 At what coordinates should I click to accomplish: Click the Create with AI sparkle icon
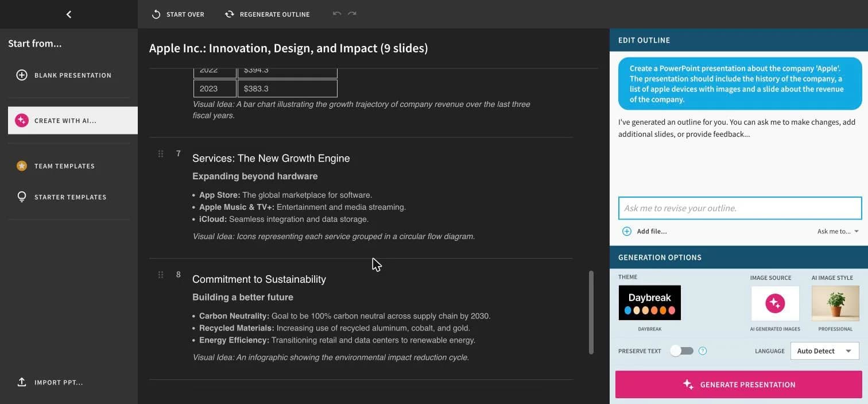[x=22, y=121]
